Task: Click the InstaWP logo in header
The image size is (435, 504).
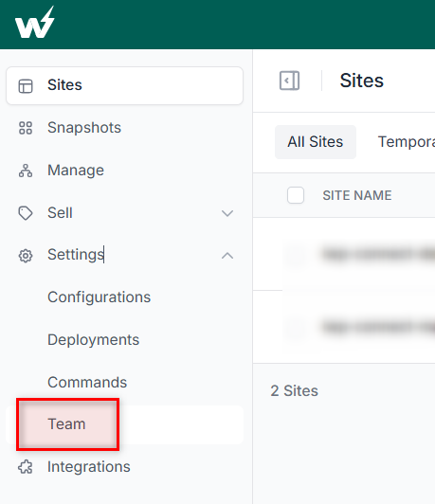Action: [35, 23]
